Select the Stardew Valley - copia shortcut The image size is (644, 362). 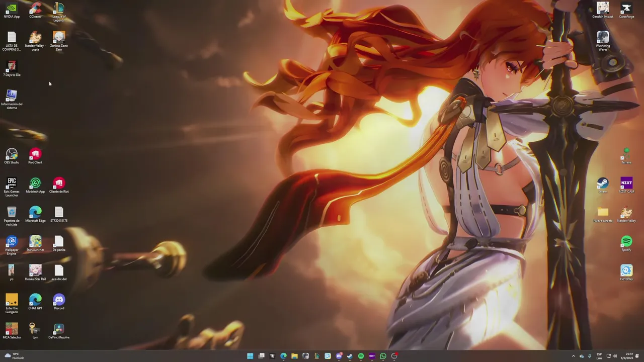coord(35,41)
